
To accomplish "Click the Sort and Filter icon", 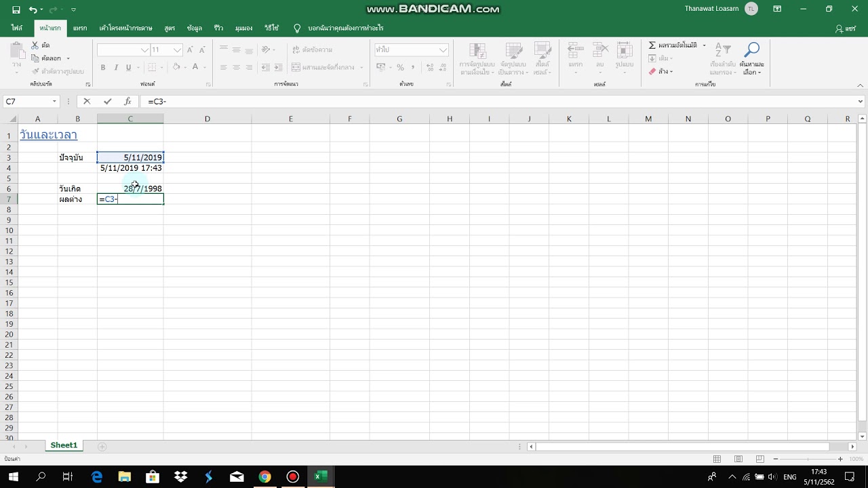I will coord(723,51).
